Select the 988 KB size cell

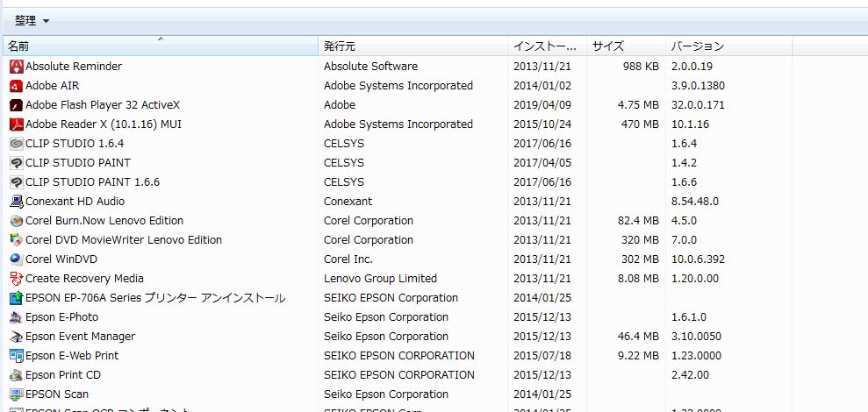(641, 67)
